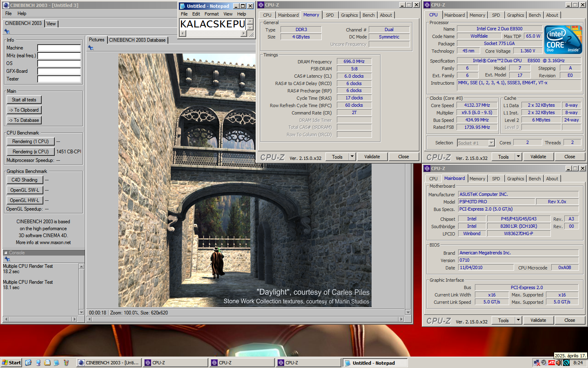Click Tools button in CPU-Z Mainboard window

[503, 320]
